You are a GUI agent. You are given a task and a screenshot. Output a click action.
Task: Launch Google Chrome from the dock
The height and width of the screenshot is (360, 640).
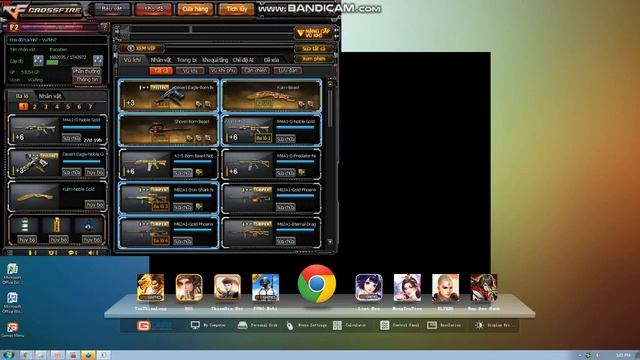317,284
